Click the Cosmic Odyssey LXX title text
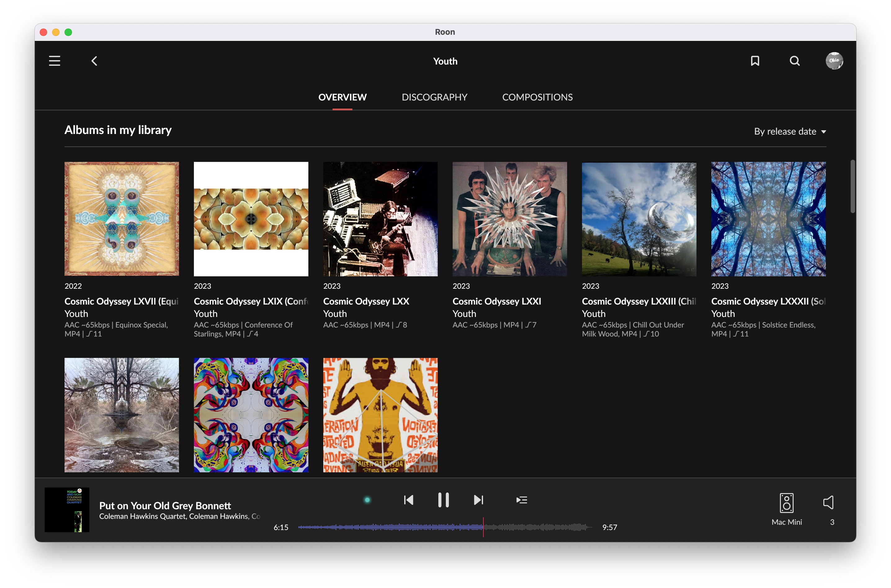 pos(366,301)
